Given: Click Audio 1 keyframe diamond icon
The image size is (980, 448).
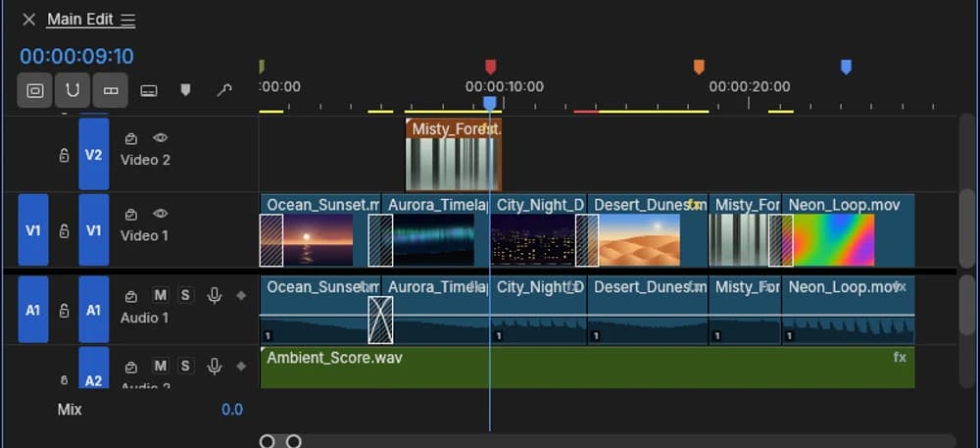Looking at the screenshot, I should click(241, 295).
